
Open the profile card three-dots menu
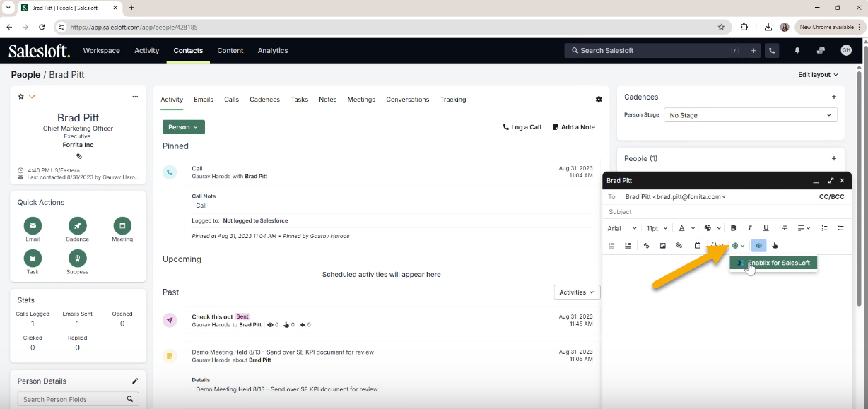(135, 97)
